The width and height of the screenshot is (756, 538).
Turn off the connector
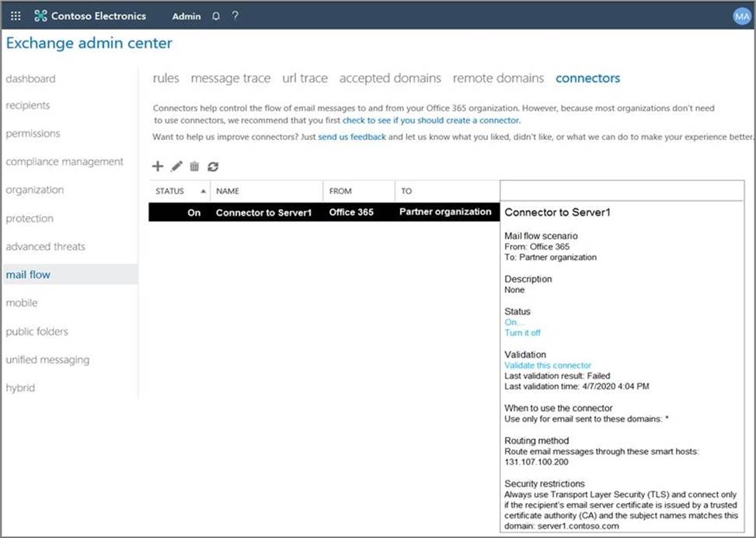[522, 333]
